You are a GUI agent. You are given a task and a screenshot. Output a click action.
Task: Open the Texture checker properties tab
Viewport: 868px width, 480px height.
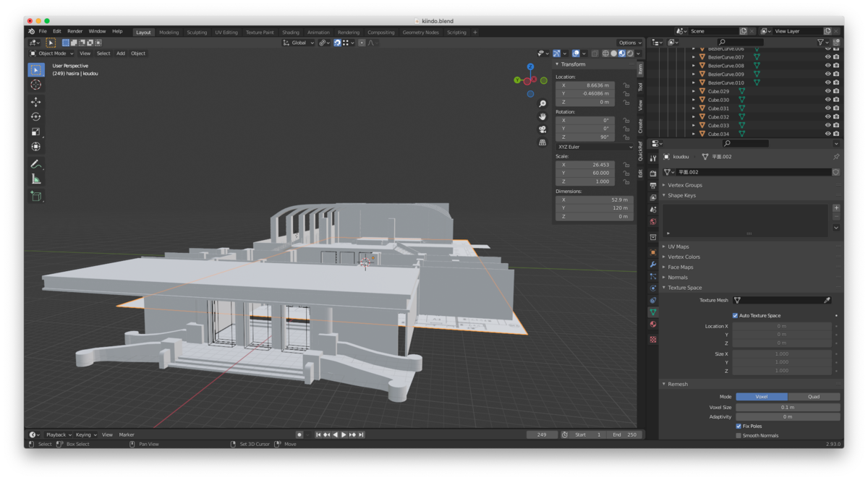point(653,339)
